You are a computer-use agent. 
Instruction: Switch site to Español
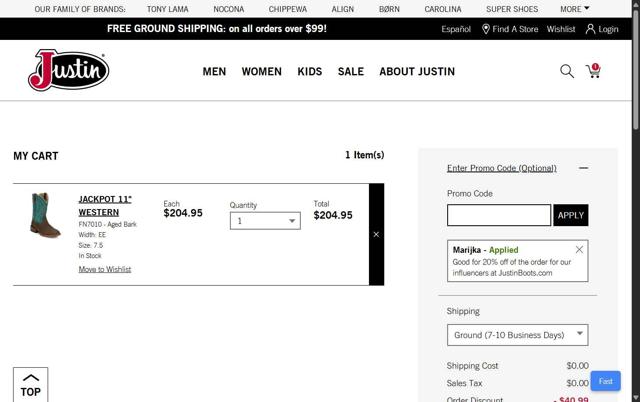click(456, 29)
